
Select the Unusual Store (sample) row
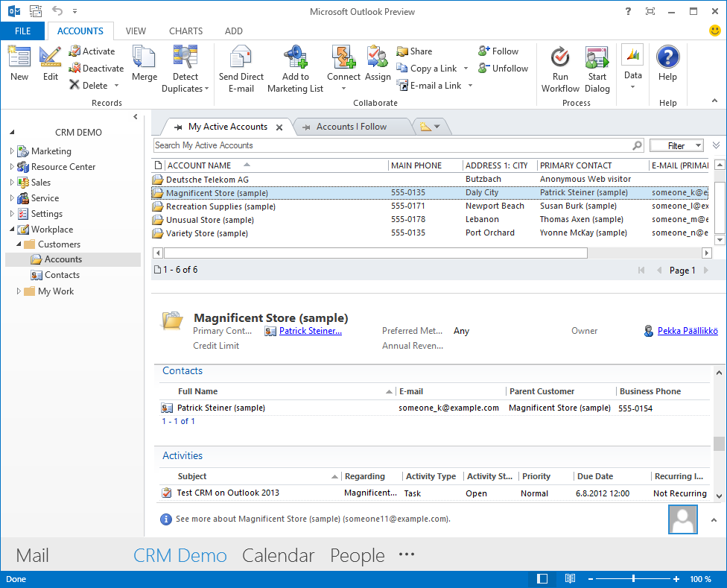pos(430,220)
